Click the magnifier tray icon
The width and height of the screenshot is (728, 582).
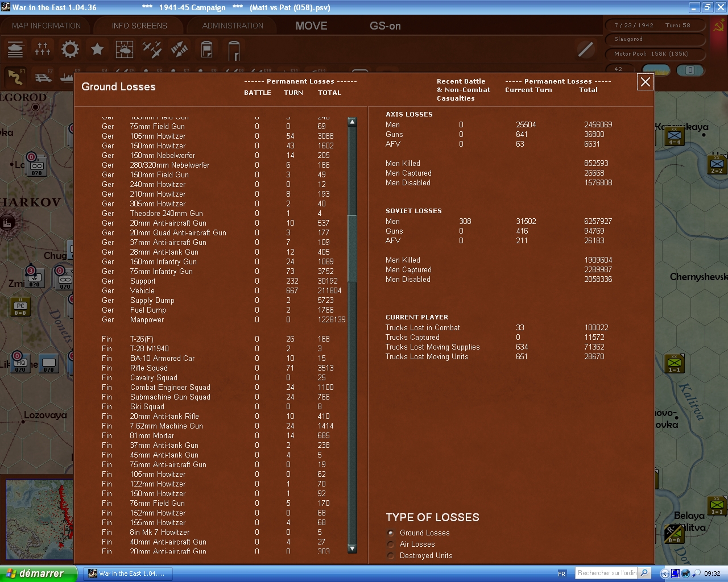696,573
